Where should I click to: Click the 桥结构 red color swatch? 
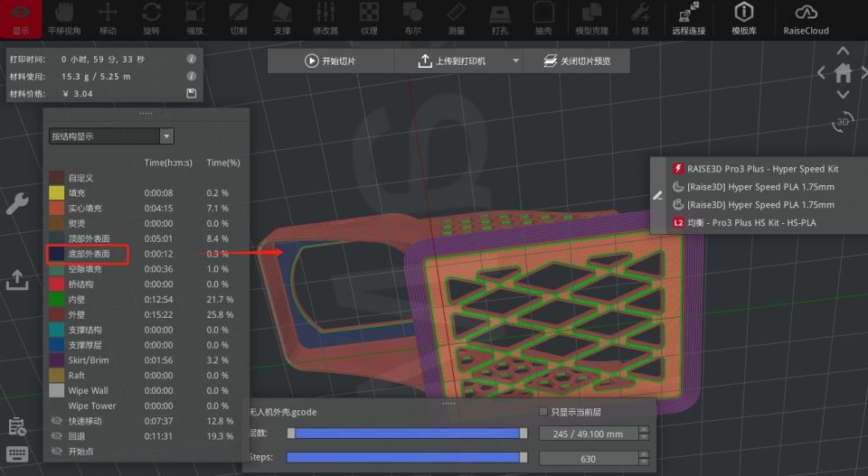point(57,285)
